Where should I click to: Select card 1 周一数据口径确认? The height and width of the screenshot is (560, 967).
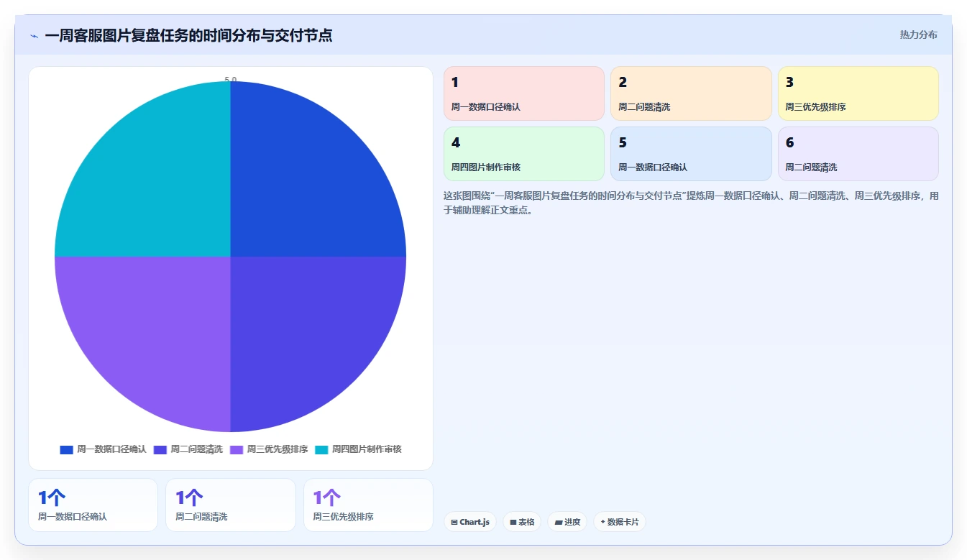pos(524,93)
